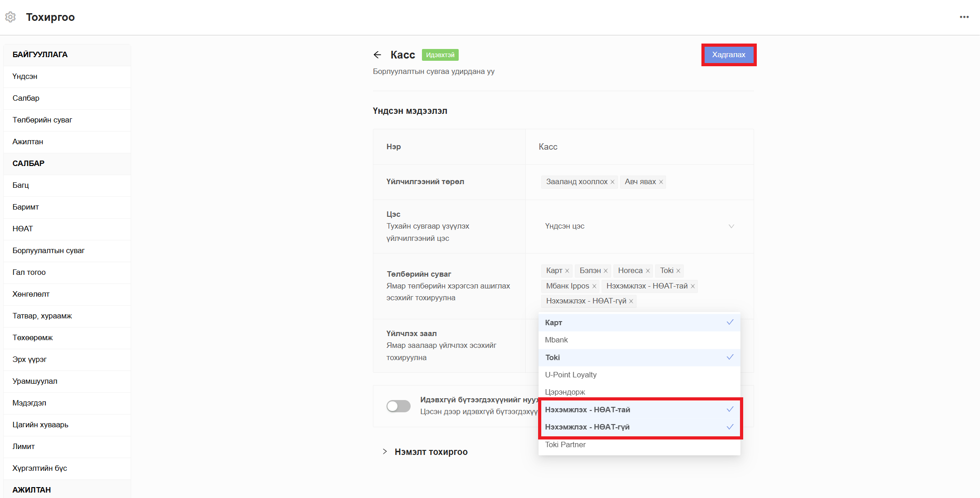Click the settings gear icon beside Тохиргоо
980x498 pixels.
(10, 17)
